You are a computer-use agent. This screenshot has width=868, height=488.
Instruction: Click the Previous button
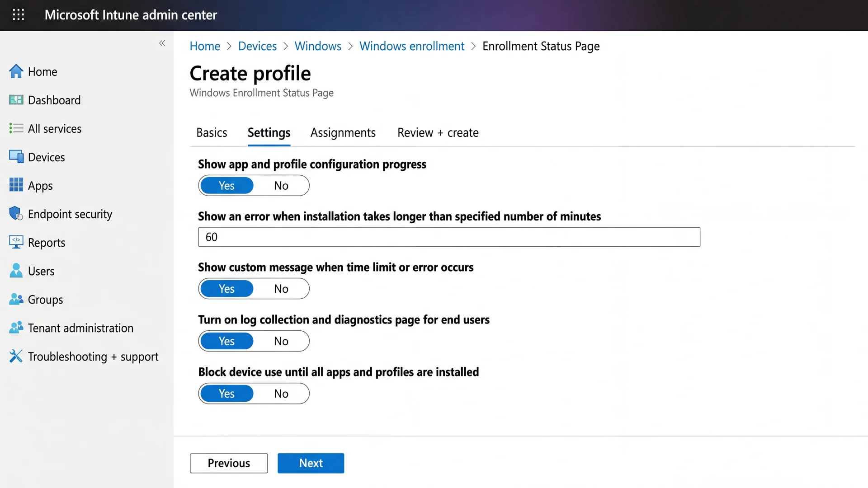[x=229, y=463]
